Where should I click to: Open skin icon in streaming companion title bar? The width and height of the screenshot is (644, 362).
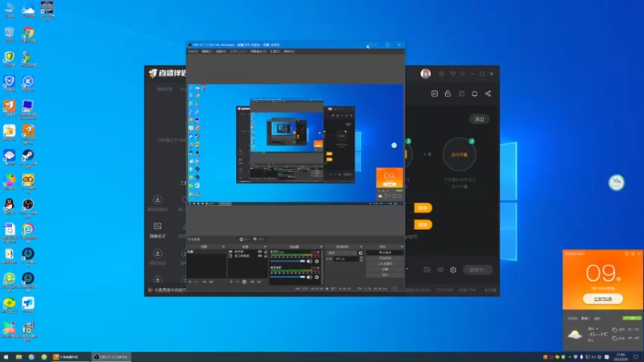coord(452,74)
